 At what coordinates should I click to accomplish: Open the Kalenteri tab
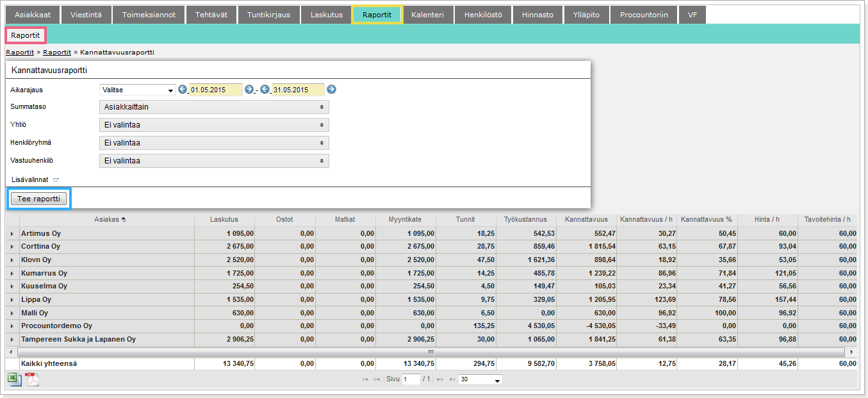pyautogui.click(x=428, y=15)
